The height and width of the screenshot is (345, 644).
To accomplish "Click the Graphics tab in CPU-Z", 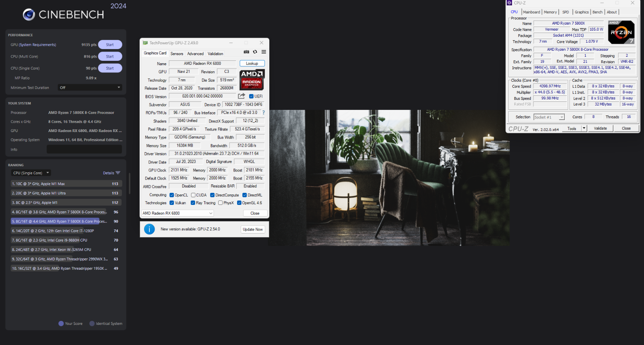I will pos(582,12).
